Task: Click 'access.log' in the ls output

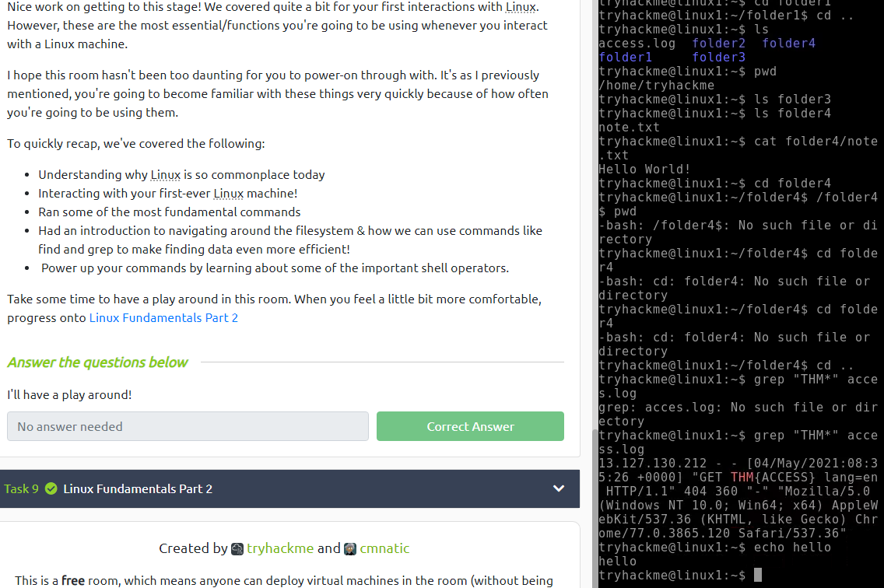Action: [637, 44]
